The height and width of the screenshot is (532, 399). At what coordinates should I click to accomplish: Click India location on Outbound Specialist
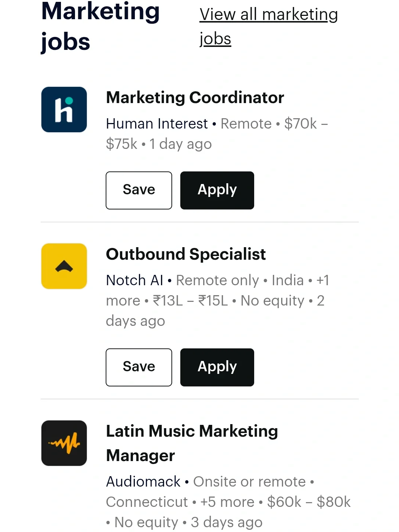(287, 280)
